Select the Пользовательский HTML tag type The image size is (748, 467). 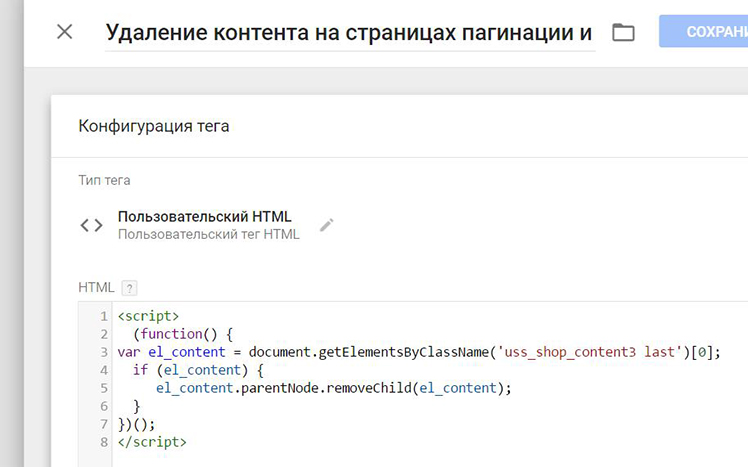tap(205, 217)
